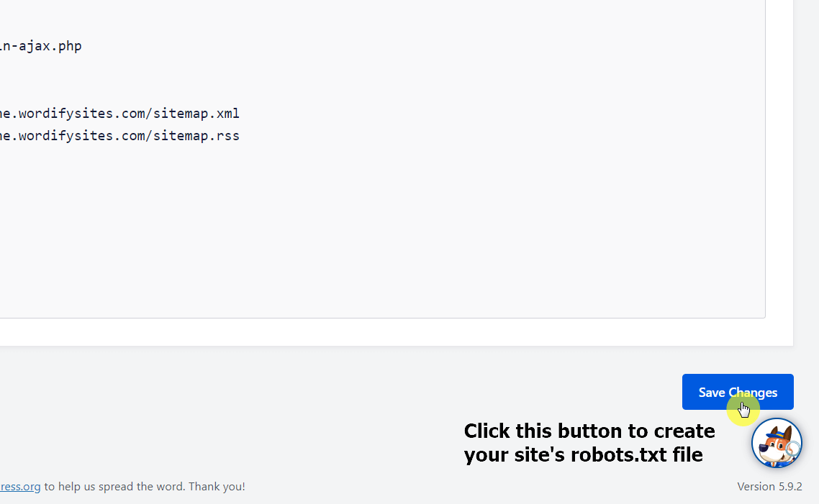Viewport: 819px width, 504px height.
Task: Click the Version 5.9.2 footer text
Action: 769,486
